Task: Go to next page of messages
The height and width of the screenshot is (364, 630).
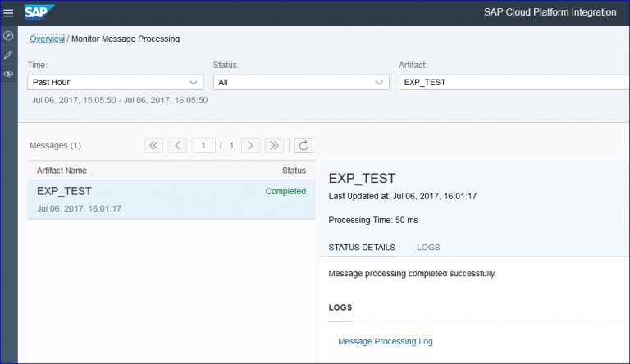Action: [x=250, y=145]
